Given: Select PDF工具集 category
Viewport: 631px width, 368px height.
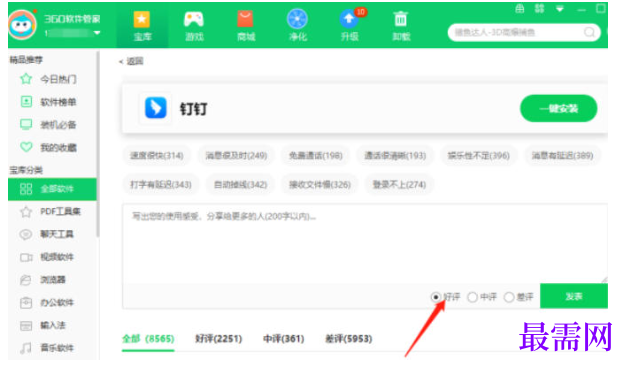Looking at the screenshot, I should pyautogui.click(x=52, y=211).
